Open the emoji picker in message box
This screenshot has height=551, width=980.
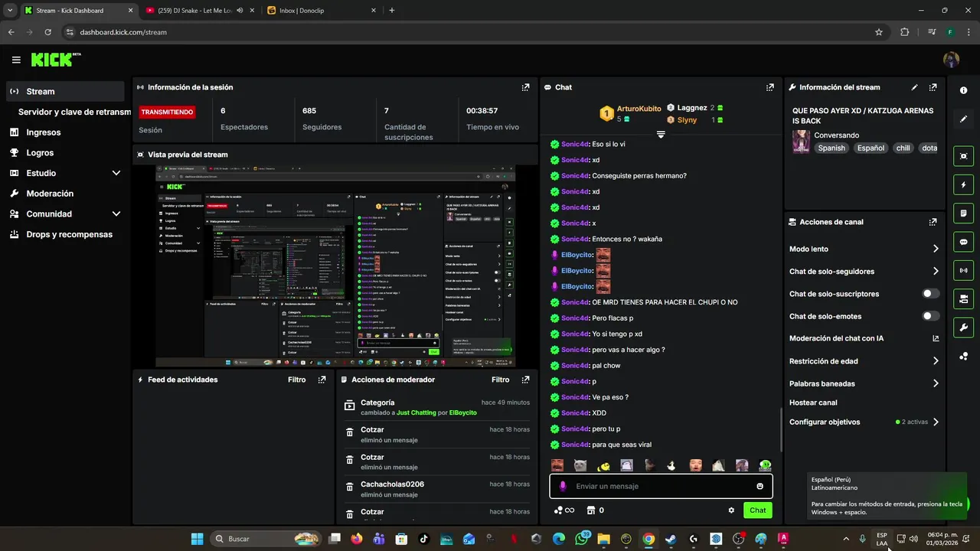759,486
